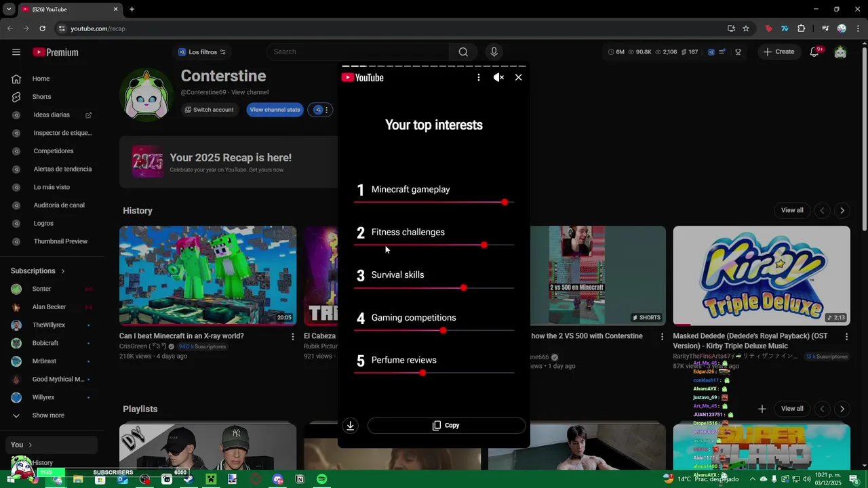Open recap three-dot options menu
Viewport: 868px width, 488px height.
point(479,77)
